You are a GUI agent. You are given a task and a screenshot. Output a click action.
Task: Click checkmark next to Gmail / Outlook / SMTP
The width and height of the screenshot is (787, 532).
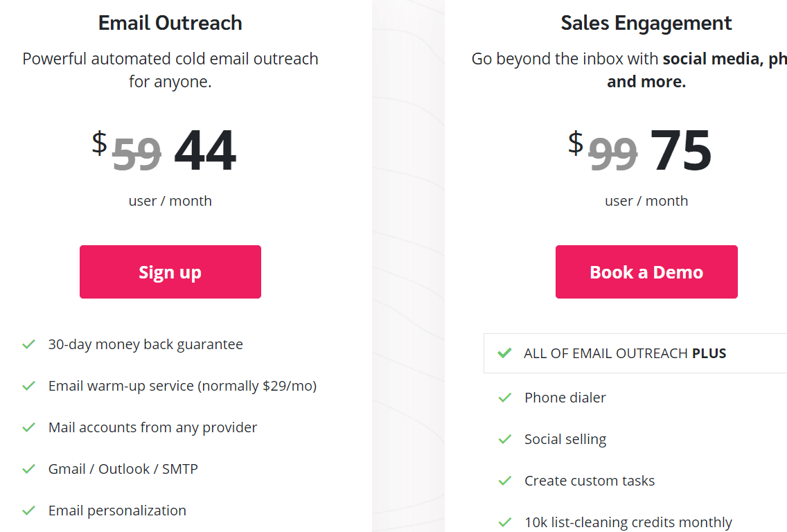28,469
